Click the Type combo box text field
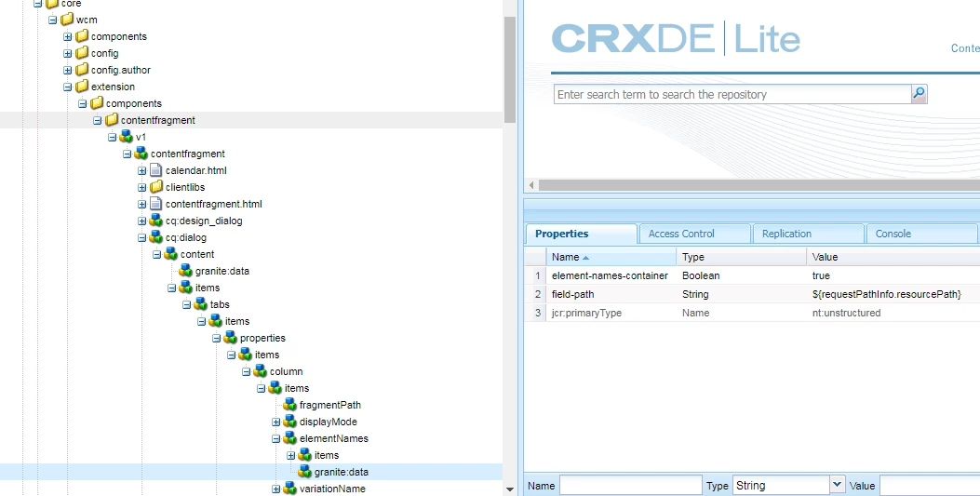The height and width of the screenshot is (496, 980). pyautogui.click(x=782, y=486)
